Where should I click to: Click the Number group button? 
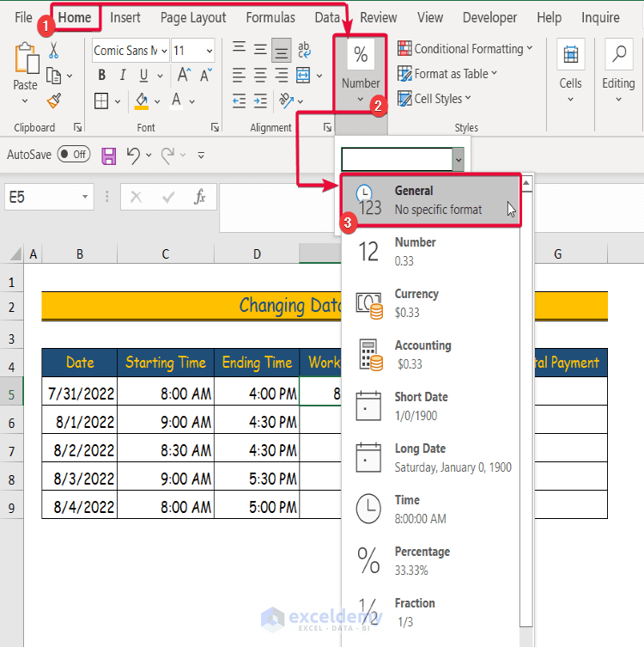[361, 71]
